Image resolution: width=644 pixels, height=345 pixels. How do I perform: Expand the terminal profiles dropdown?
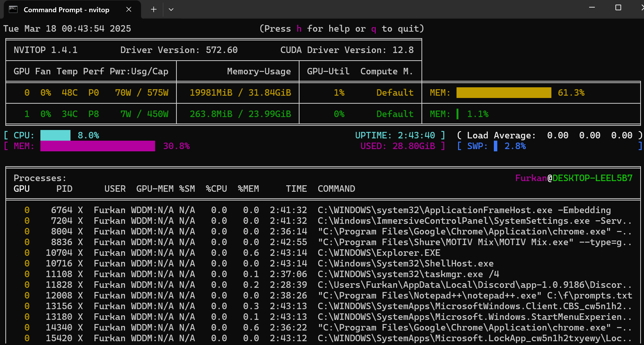171,10
